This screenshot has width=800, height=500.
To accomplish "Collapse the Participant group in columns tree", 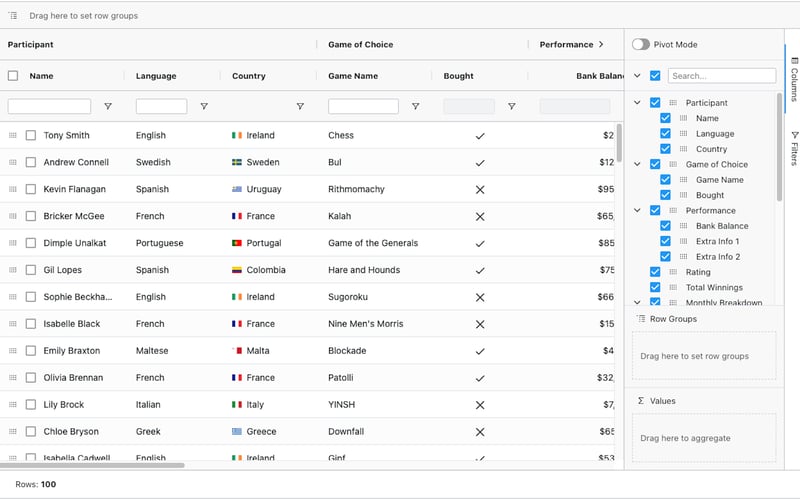I will click(x=638, y=102).
